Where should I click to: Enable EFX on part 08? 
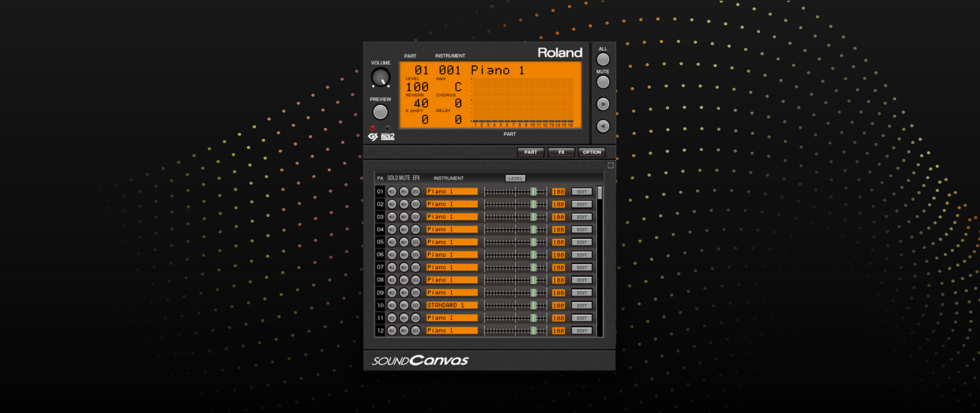pyautogui.click(x=416, y=280)
